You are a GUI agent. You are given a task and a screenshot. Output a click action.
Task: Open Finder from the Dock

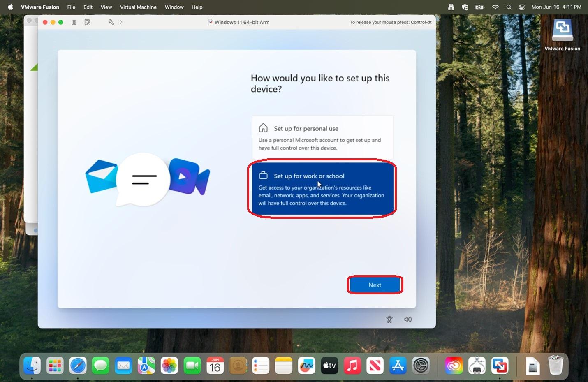32,365
